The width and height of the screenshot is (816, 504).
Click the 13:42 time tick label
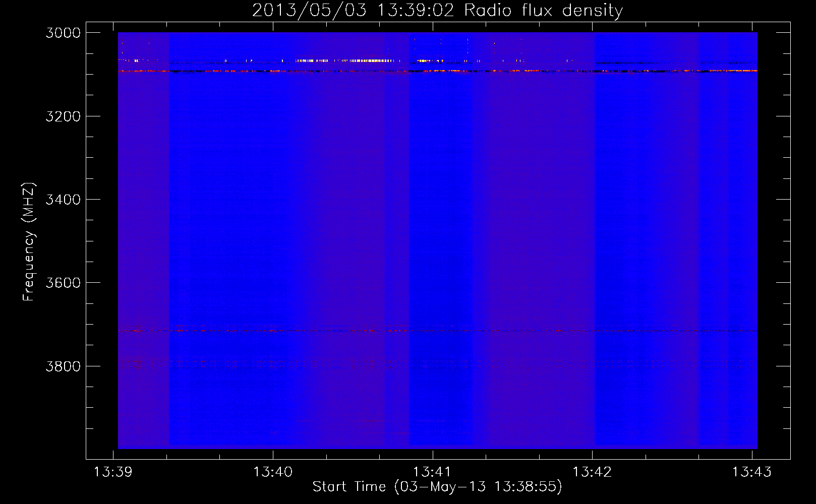[x=592, y=472]
